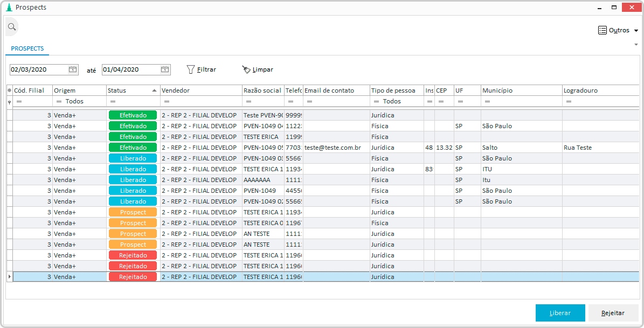Select PVEN-1049 04 razão social cell
The image size is (644, 328).
(x=264, y=126)
